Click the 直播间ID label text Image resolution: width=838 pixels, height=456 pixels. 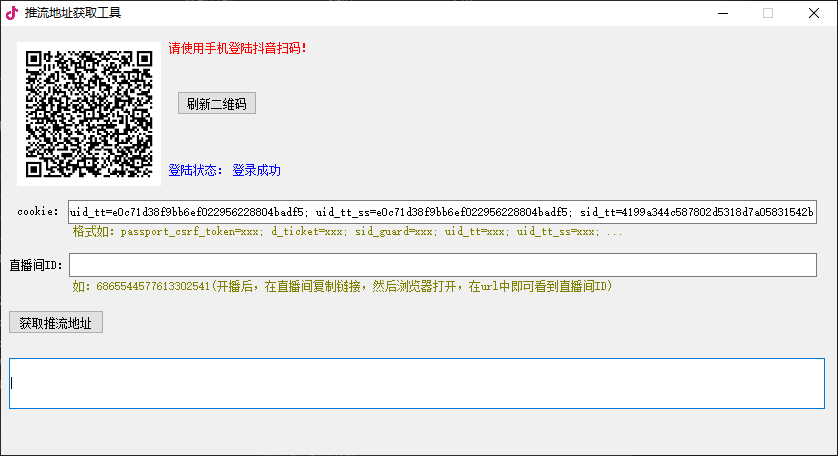coord(36,265)
